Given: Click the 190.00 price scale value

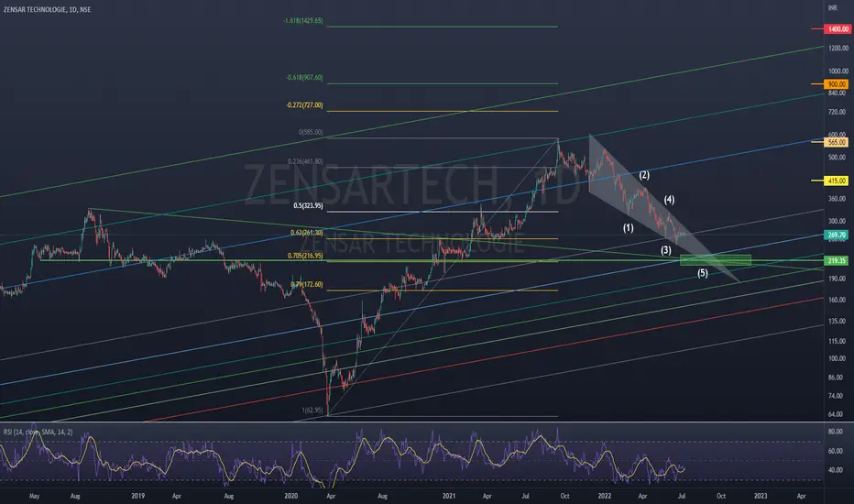Looking at the screenshot, I should 838,279.
